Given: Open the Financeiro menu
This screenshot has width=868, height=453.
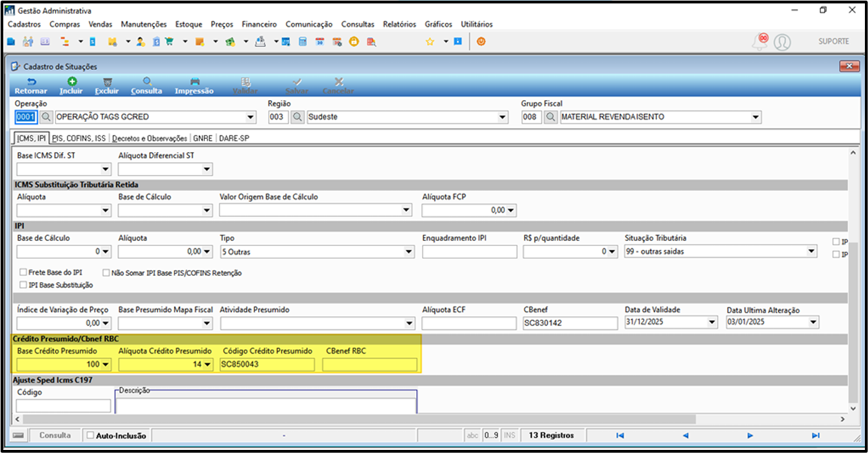Looking at the screenshot, I should click(x=259, y=24).
